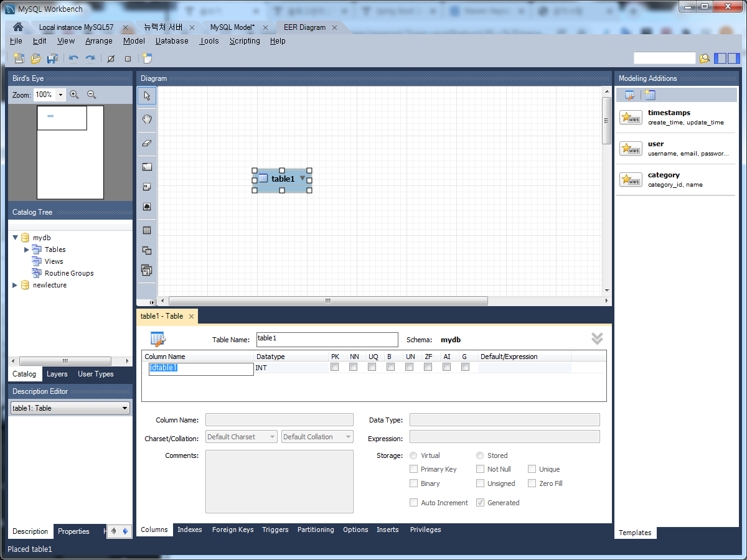Zoom out with the minus magnifier

(x=92, y=95)
